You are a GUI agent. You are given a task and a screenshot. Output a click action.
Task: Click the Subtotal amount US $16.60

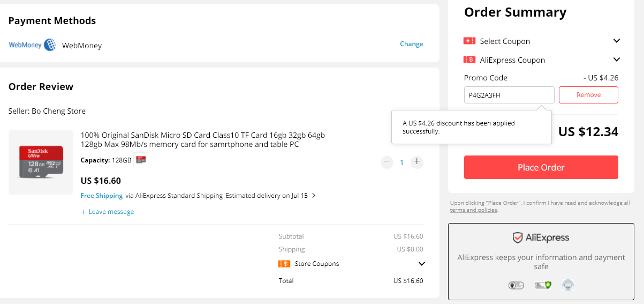[408, 236]
